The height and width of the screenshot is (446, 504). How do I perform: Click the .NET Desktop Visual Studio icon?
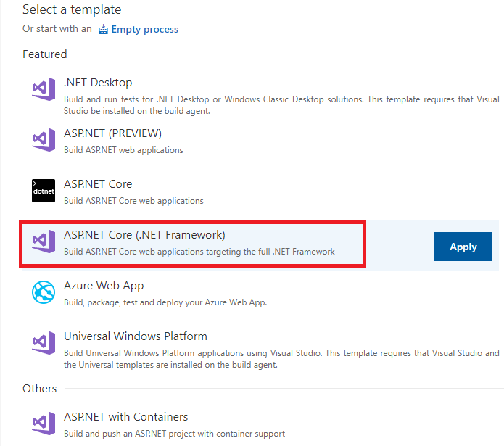(44, 89)
